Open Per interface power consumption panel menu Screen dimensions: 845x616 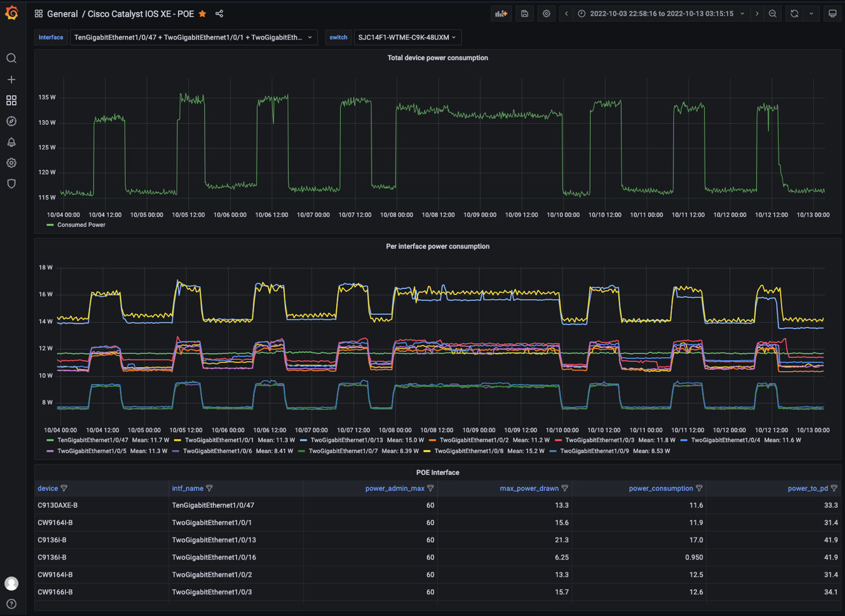click(437, 246)
